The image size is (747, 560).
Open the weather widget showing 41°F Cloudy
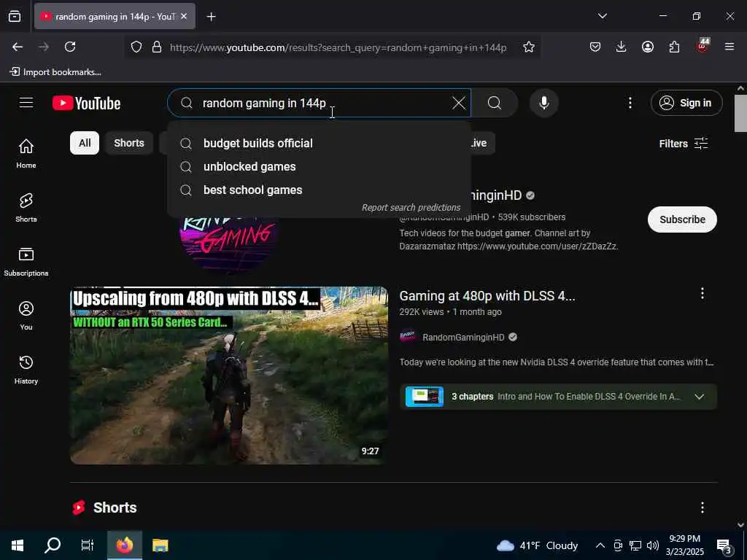(537, 545)
